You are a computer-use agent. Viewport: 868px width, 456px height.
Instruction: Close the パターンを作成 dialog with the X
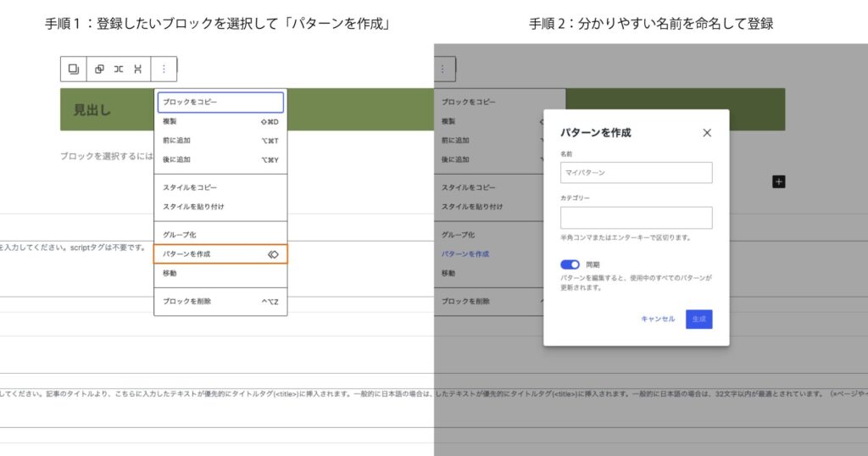707,133
